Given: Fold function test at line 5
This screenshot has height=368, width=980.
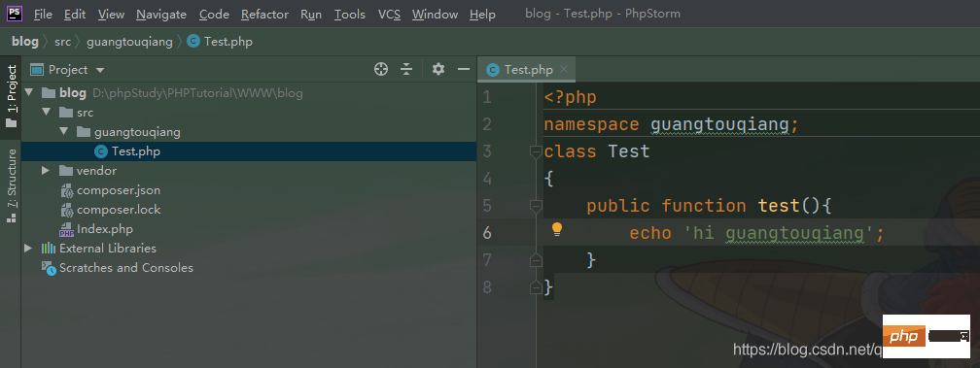Looking at the screenshot, I should click(536, 205).
